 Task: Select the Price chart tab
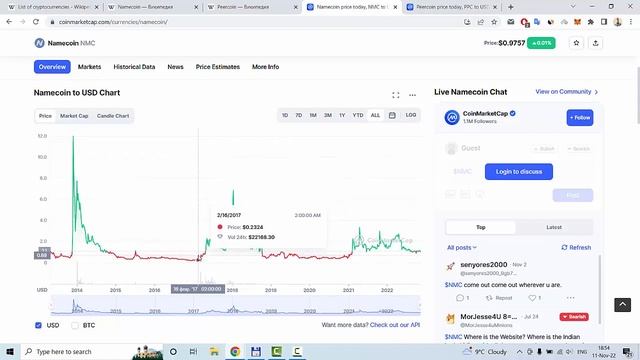coord(45,116)
